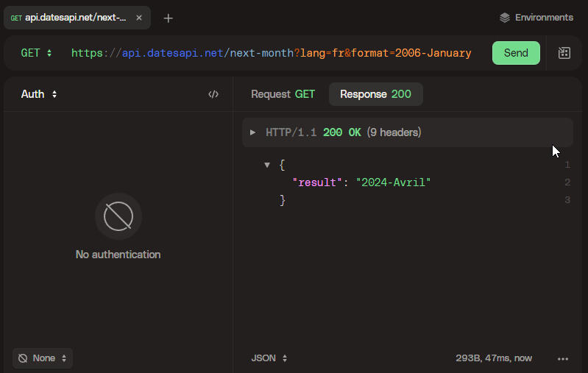This screenshot has height=373, width=588.
Task: Open the response more options ellipsis
Action: (x=563, y=358)
